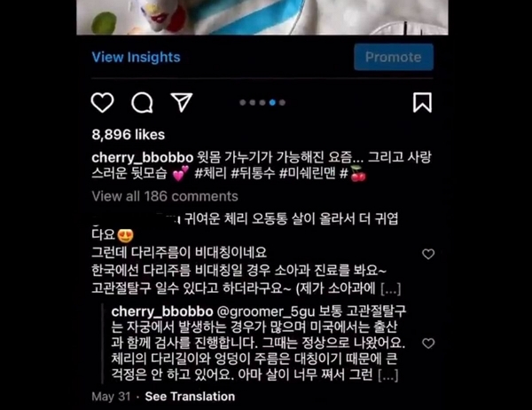
Task: Open the @groomer_5gu mention
Action: click(266, 311)
